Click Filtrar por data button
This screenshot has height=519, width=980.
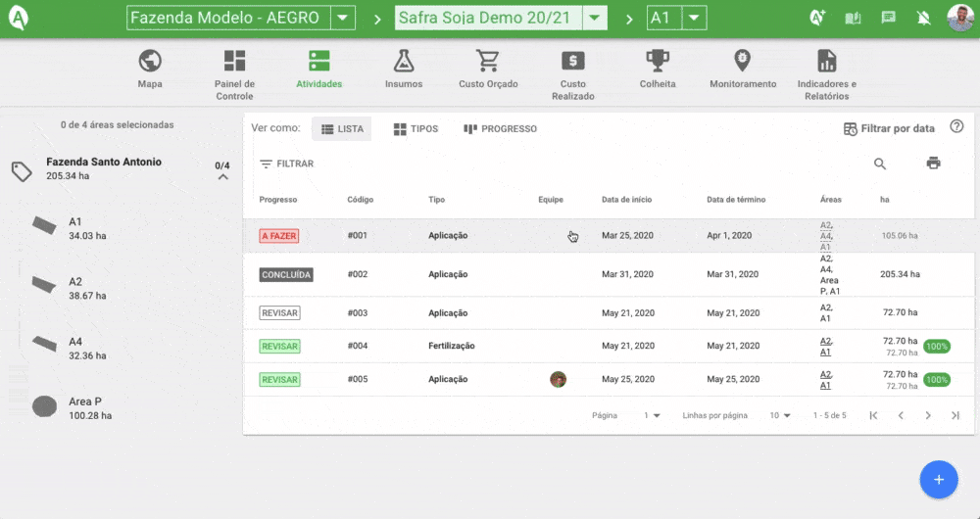[889, 129]
